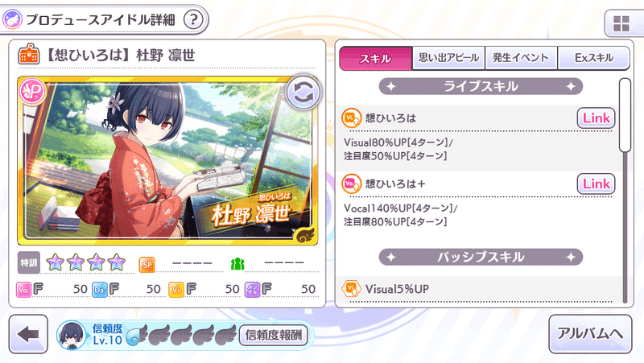Click the pink P badge on card
The height and width of the screenshot is (363, 644).
(x=32, y=92)
